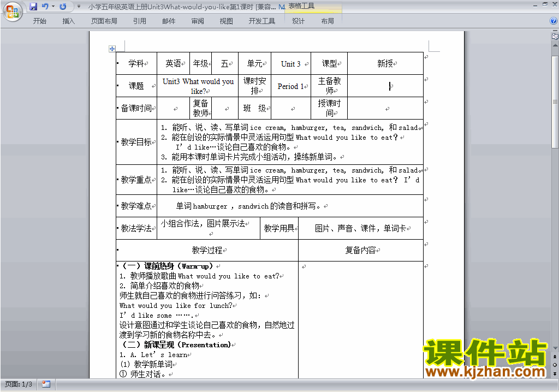This screenshot has width=559, height=392.
Task: Click the 班 级 table cell
Action: coord(255,108)
